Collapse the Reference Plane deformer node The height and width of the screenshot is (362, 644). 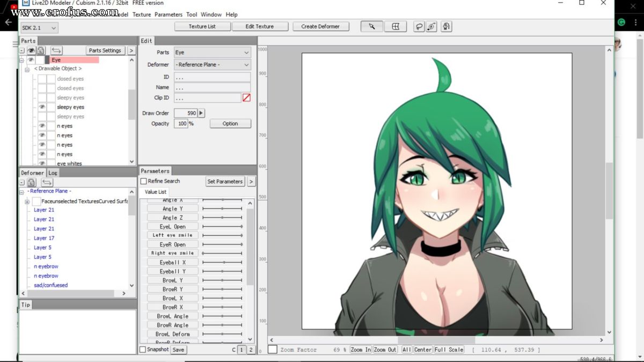point(22,192)
